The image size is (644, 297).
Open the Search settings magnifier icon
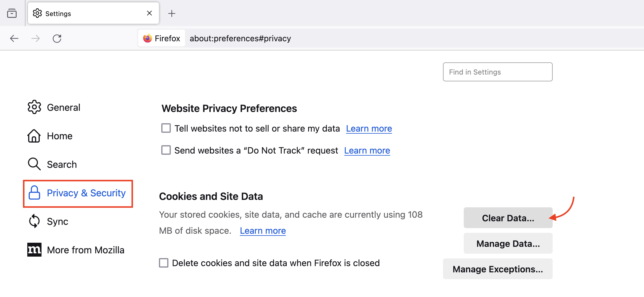coord(34,164)
